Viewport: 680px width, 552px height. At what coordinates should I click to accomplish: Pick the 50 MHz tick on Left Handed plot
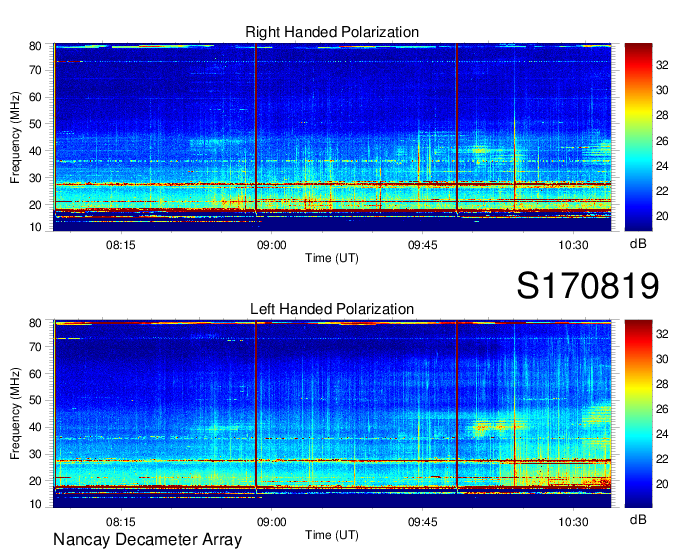pos(35,400)
